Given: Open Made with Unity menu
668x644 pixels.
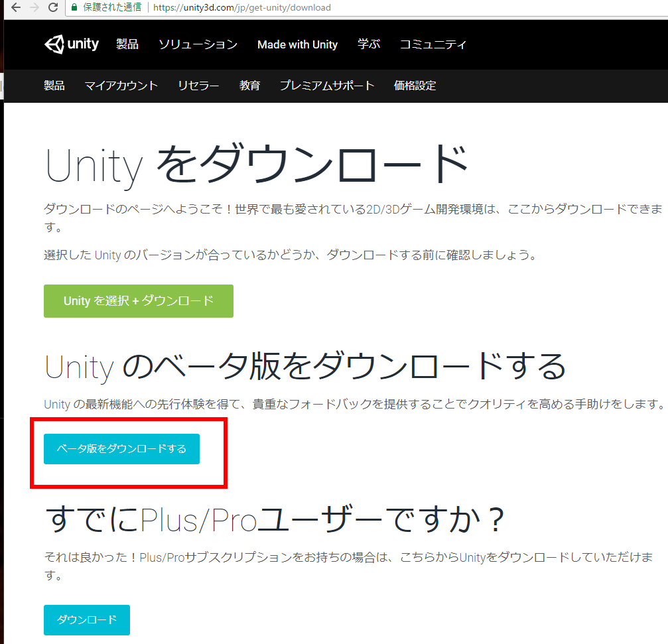Looking at the screenshot, I should 297,44.
